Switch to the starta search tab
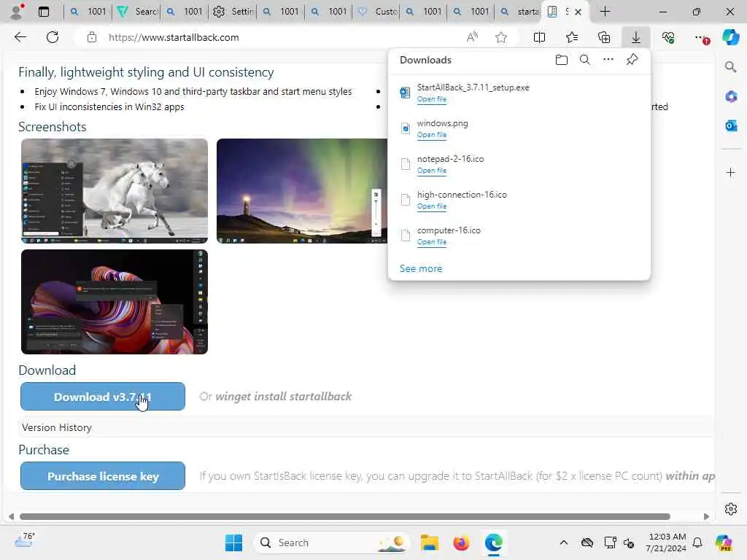Image resolution: width=747 pixels, height=560 pixels. tap(519, 12)
